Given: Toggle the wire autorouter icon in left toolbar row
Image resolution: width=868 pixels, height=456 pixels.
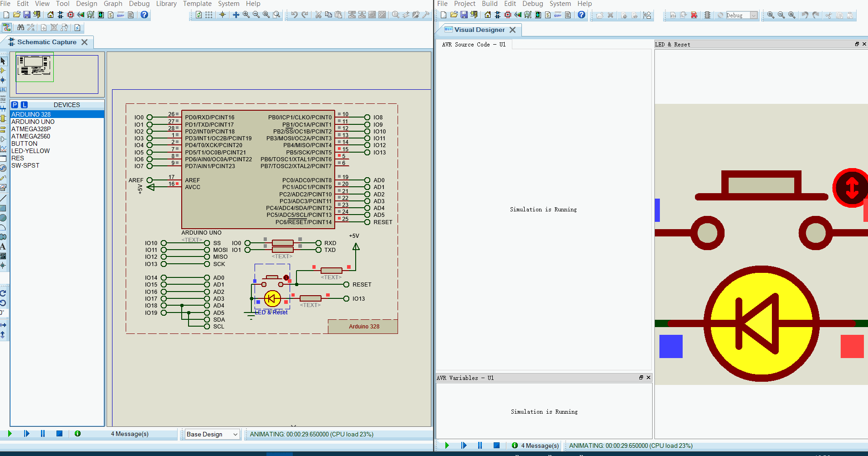Looking at the screenshot, I should tap(7, 28).
